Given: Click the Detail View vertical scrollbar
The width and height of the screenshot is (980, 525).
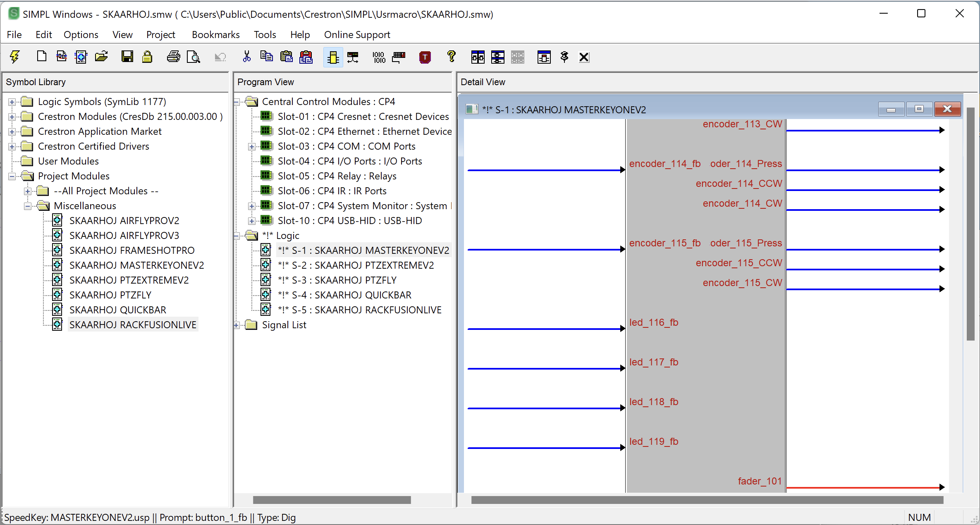Looking at the screenshot, I should pyautogui.click(x=970, y=224).
